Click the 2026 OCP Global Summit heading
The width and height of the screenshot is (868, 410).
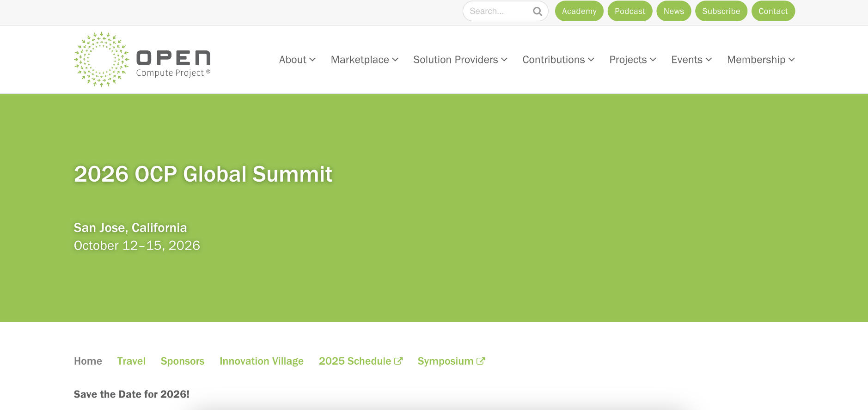tap(203, 174)
